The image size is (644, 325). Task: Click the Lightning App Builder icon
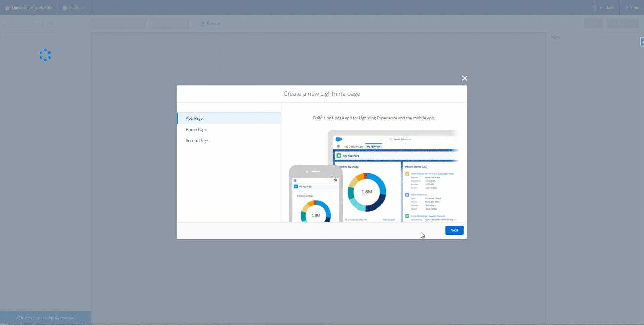pos(7,8)
